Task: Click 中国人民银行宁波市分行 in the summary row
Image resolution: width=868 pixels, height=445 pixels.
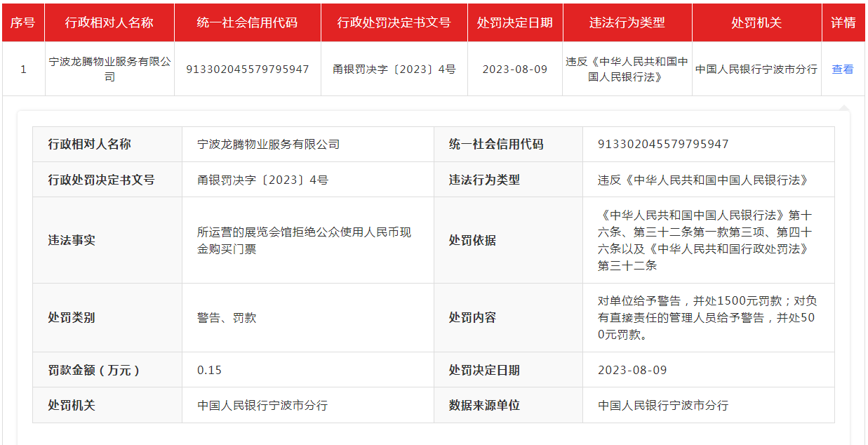Action: pyautogui.click(x=756, y=69)
